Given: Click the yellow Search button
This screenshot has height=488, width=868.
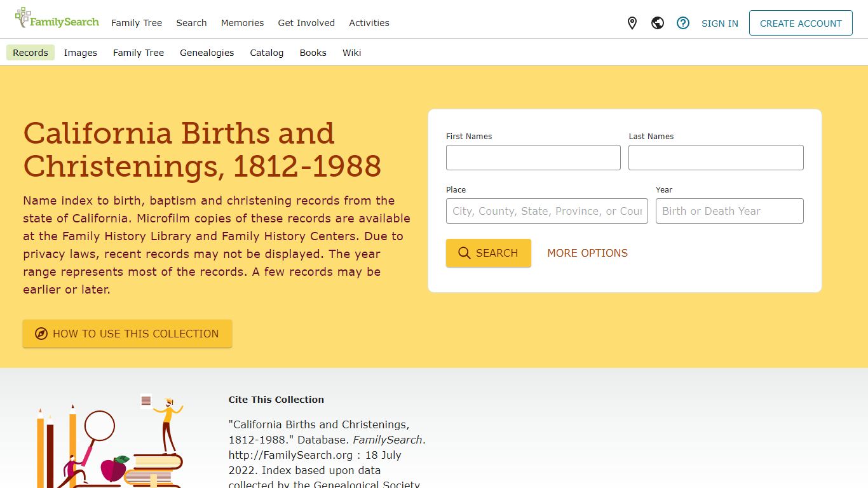Looking at the screenshot, I should click(489, 253).
